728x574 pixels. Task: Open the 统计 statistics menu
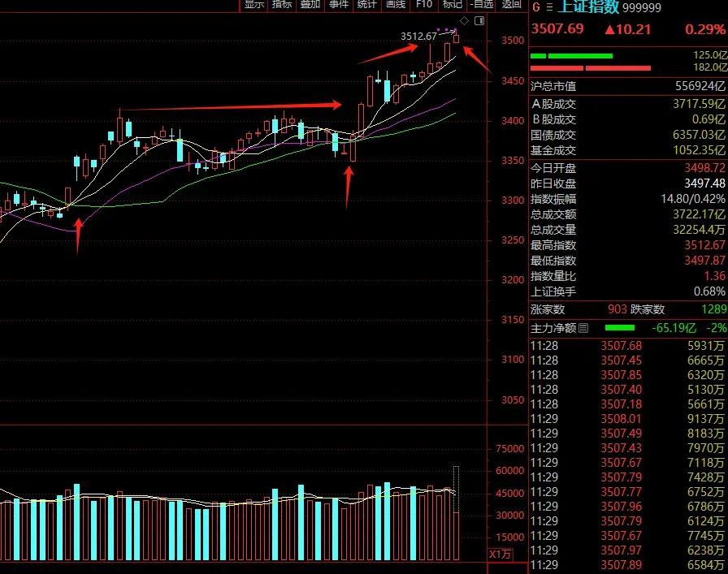[x=366, y=5]
